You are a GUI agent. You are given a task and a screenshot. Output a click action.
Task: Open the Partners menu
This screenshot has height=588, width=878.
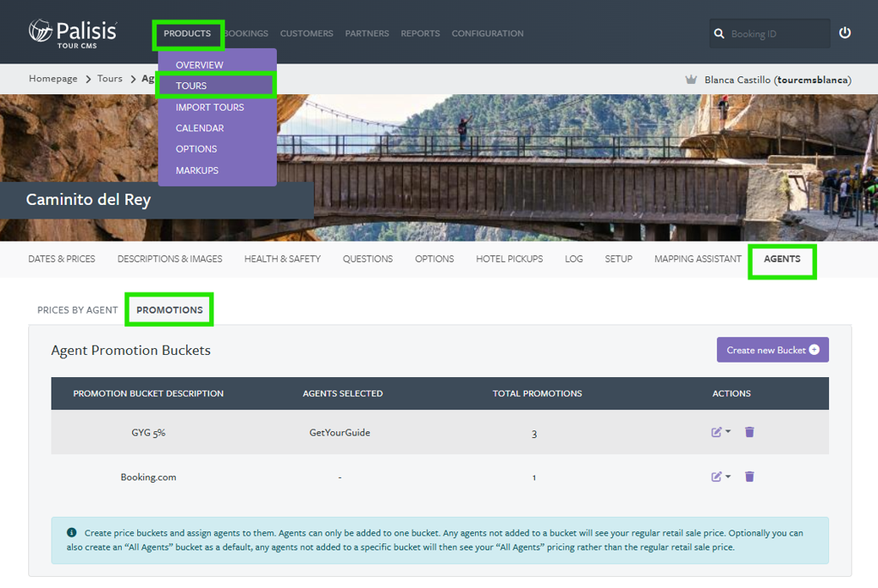pyautogui.click(x=367, y=33)
